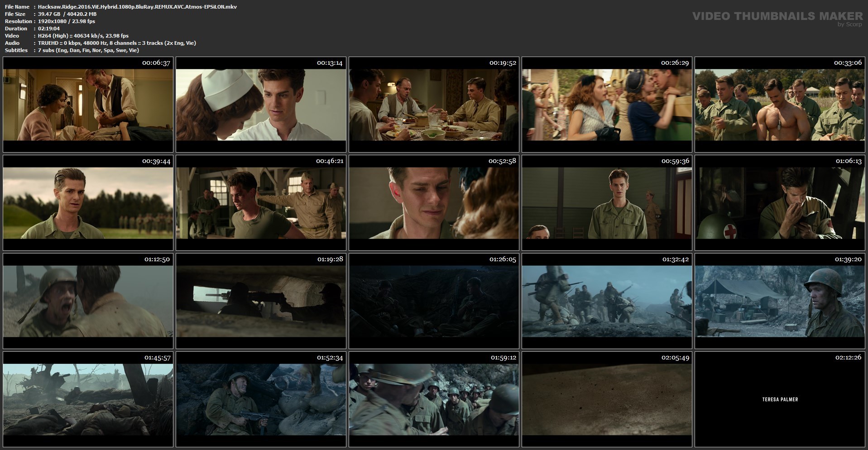Click the file size value 39.47 GB
Image resolution: width=868 pixels, height=450 pixels.
[67, 14]
